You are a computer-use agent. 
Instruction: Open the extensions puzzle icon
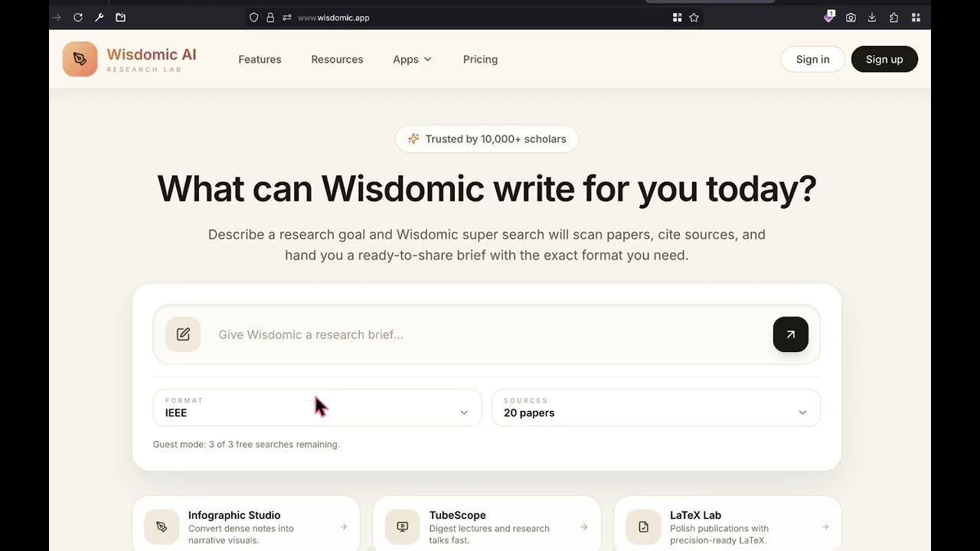pos(893,17)
